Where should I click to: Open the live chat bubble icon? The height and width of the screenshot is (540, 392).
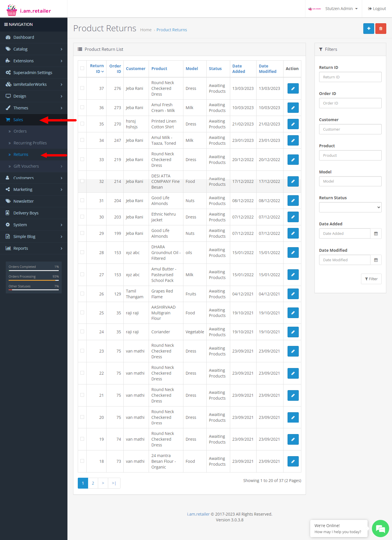[x=380, y=529]
